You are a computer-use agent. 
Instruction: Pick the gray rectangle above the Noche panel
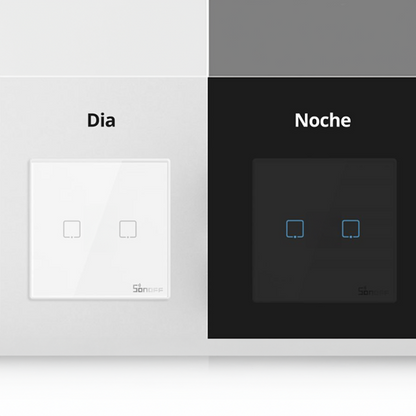pos(312,38)
